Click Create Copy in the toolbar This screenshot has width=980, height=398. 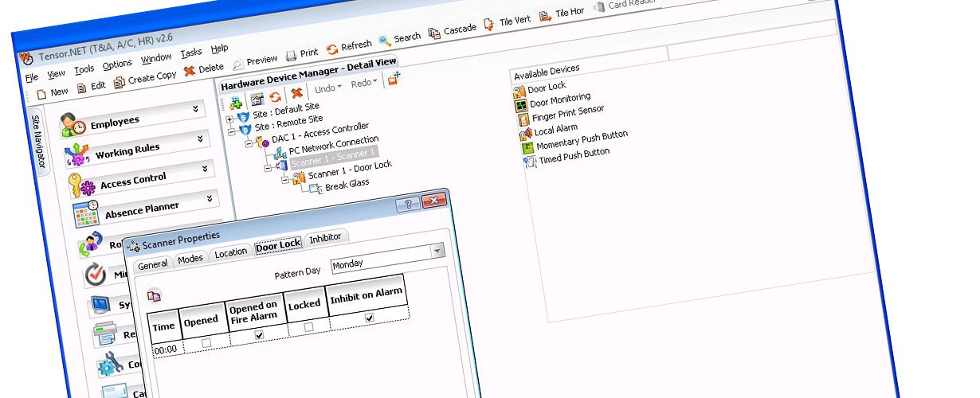click(x=145, y=79)
